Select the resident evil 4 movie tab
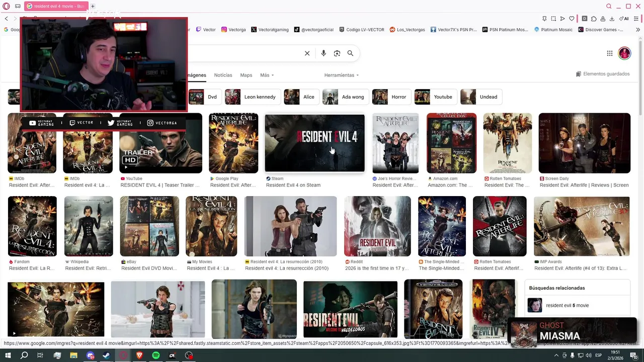The width and height of the screenshot is (644, 362). (x=56, y=6)
